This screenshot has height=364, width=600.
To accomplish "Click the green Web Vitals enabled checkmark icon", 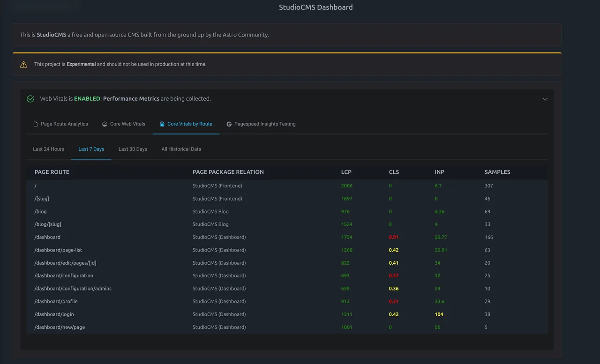I will pyautogui.click(x=30, y=99).
